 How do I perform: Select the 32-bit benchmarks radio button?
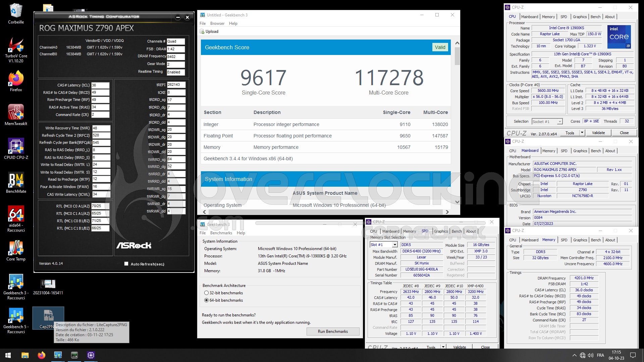[x=207, y=293]
